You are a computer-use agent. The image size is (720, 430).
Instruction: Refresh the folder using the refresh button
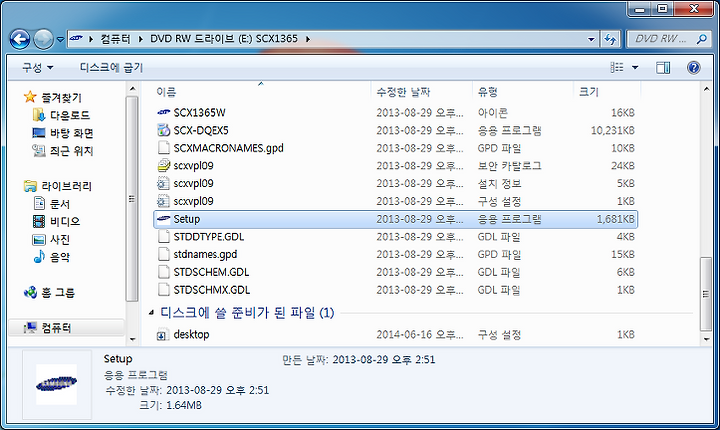[x=610, y=39]
